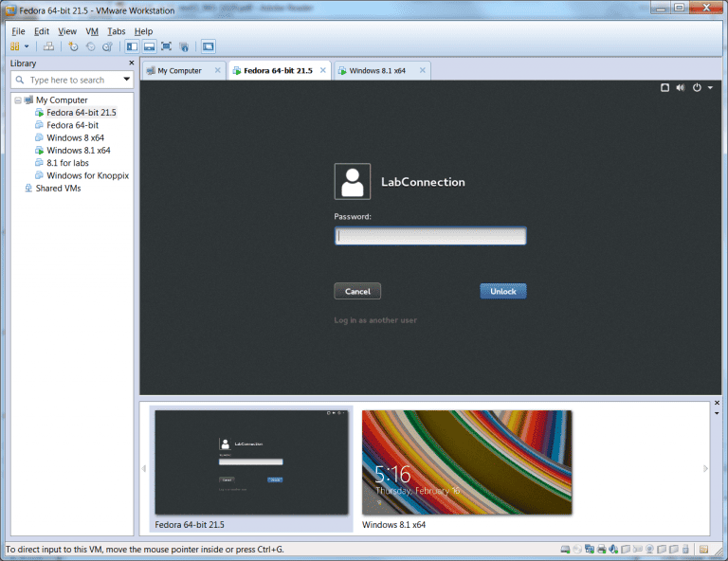Switch to the Windows 8.1 x64 tab
Screen dimensions: 728x561
(x=376, y=70)
